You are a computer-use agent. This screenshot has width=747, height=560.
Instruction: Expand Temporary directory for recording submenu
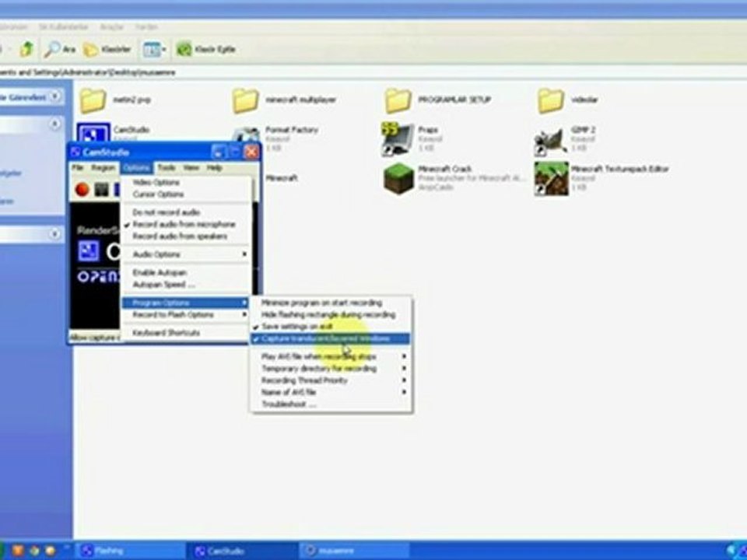point(331,368)
